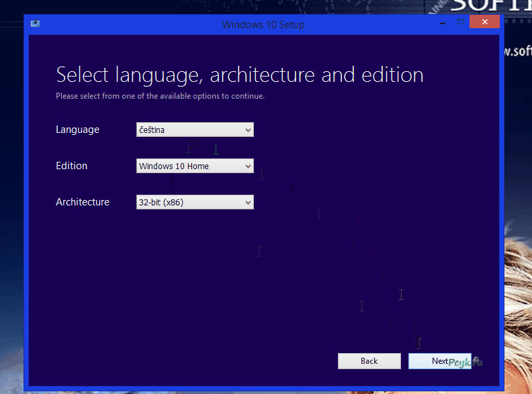Click the Windows 10 Setup window title
The height and width of the screenshot is (394, 532).
pyautogui.click(x=263, y=25)
